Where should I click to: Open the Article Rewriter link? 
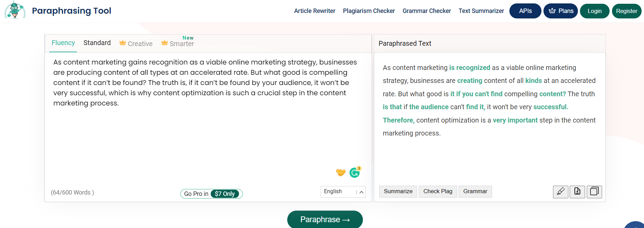click(315, 11)
